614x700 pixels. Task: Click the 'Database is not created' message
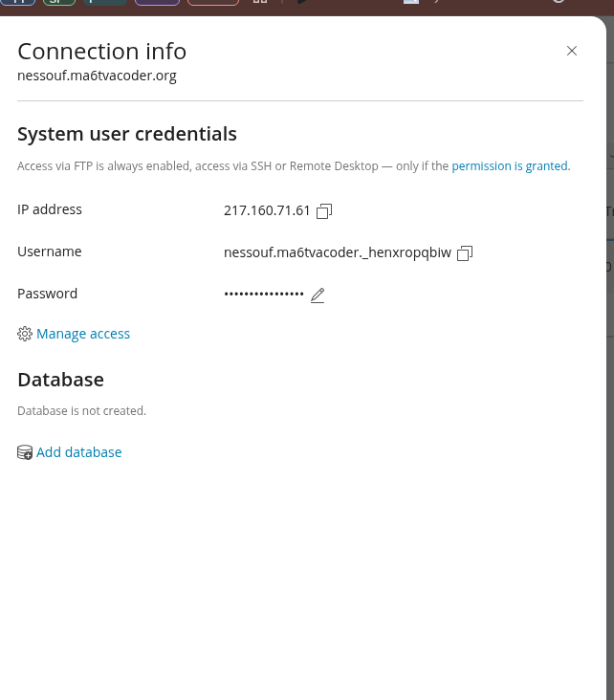tap(81, 411)
